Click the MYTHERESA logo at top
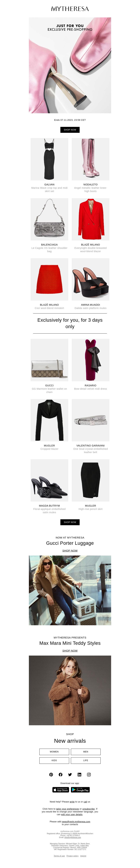This screenshot has height=868, width=140. pyautogui.click(x=70, y=9)
